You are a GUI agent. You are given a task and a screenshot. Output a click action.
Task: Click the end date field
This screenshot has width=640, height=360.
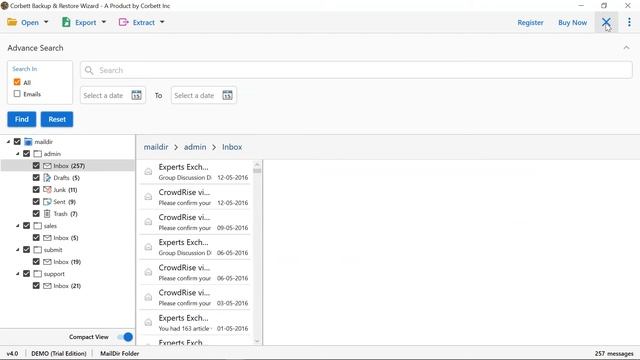tap(204, 95)
